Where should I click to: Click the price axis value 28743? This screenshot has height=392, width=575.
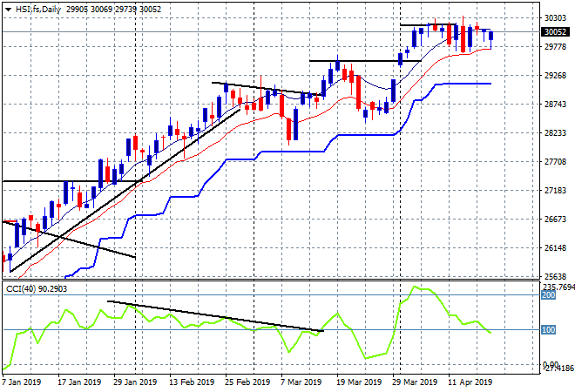[555, 105]
